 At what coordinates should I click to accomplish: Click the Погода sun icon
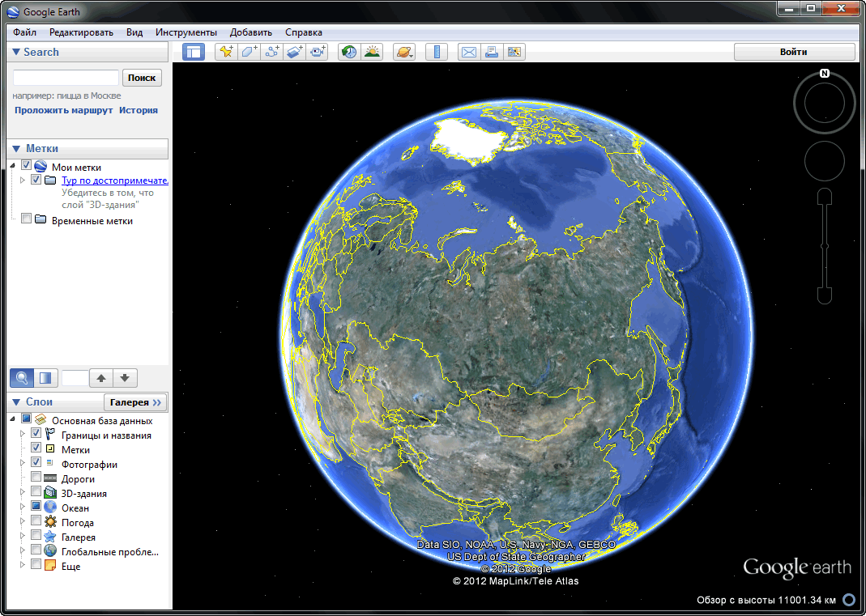(50, 521)
